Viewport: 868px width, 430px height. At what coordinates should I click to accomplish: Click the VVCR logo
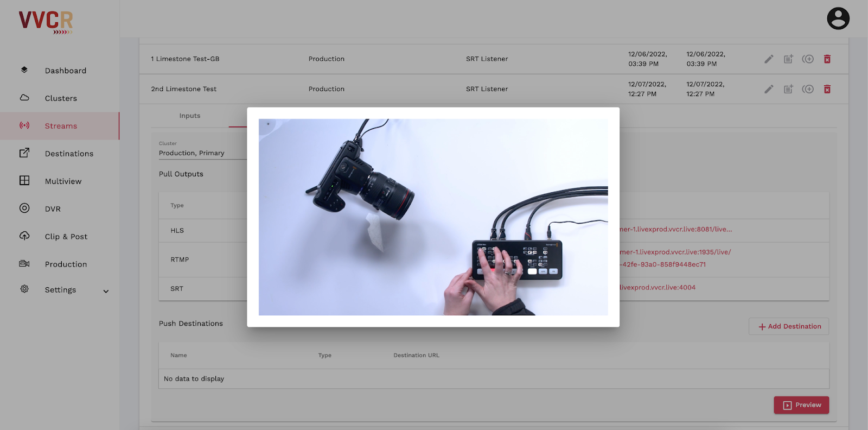(46, 22)
